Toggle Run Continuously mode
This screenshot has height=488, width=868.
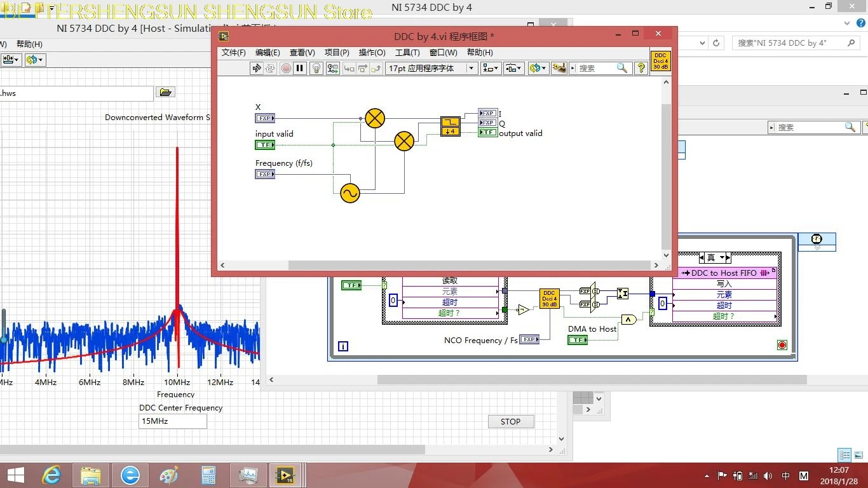[270, 68]
